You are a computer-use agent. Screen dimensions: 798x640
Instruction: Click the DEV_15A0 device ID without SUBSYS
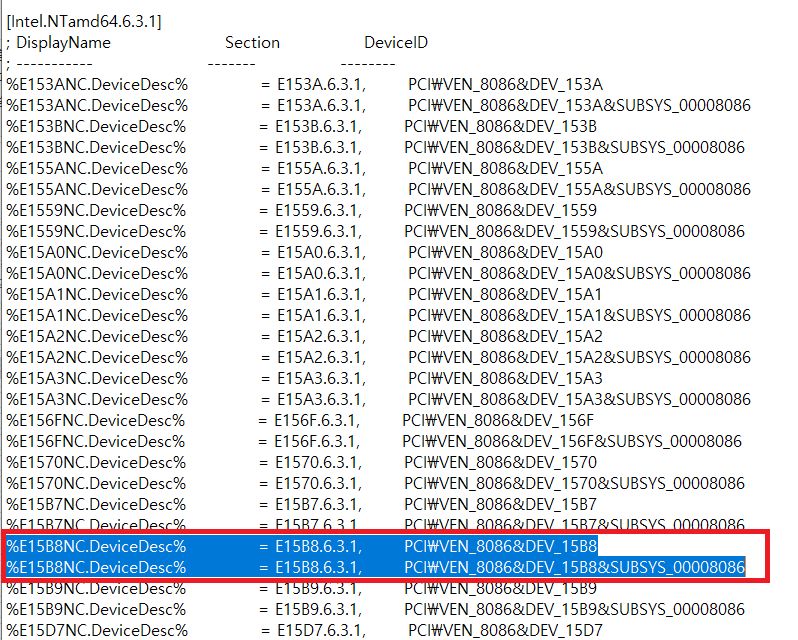[x=505, y=252]
